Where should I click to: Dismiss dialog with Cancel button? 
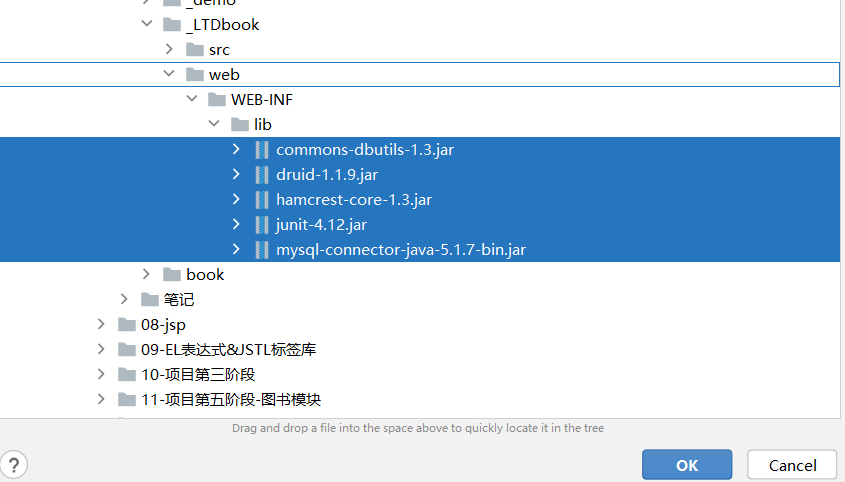[792, 465]
